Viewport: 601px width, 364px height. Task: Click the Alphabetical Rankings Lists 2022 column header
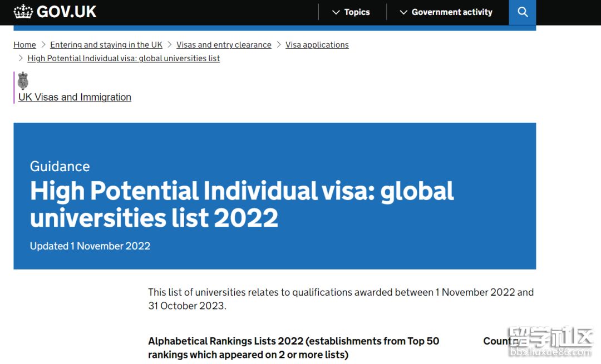click(293, 348)
